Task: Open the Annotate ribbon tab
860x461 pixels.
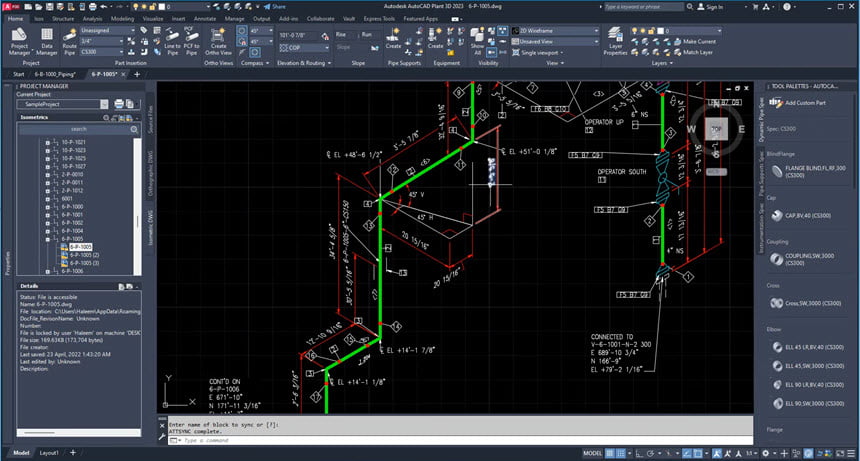Action: click(205, 19)
